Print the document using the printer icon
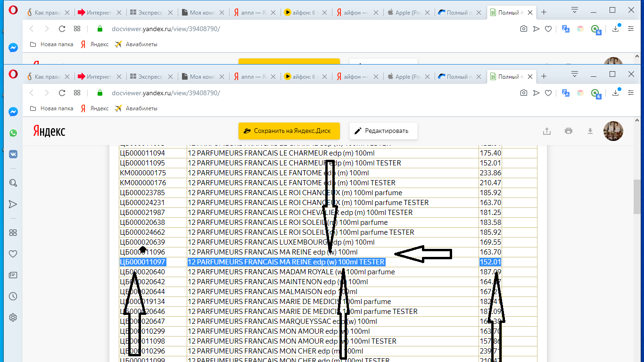Viewport: 644px width, 362px height. coord(569,131)
